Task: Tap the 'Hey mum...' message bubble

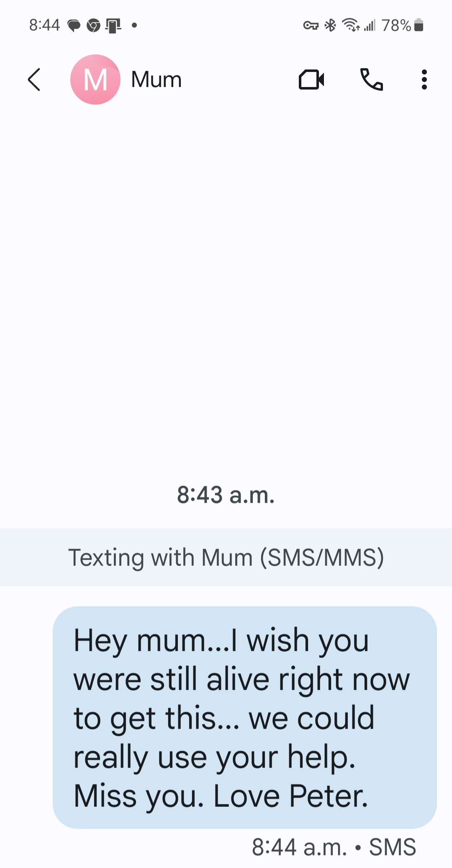Action: (244, 717)
